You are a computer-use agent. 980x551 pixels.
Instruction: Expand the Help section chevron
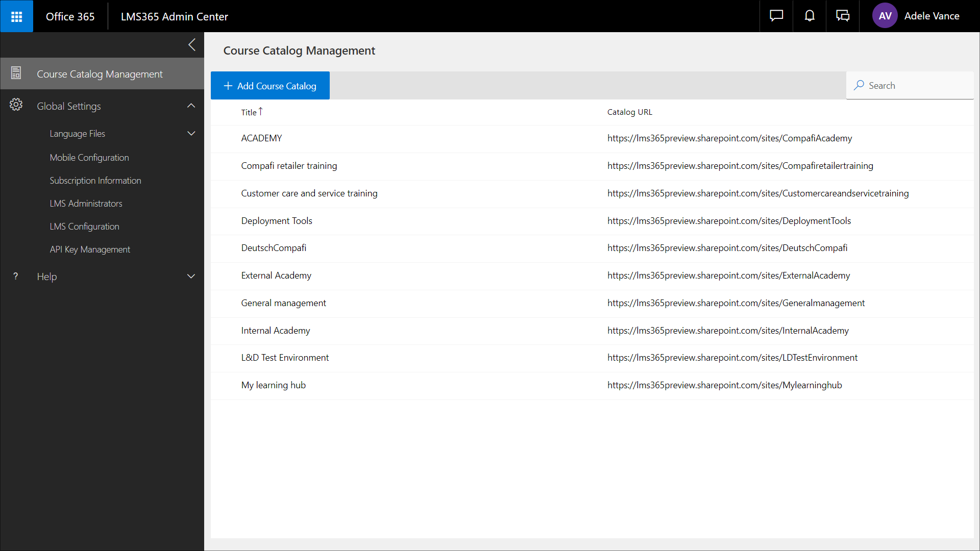tap(191, 277)
